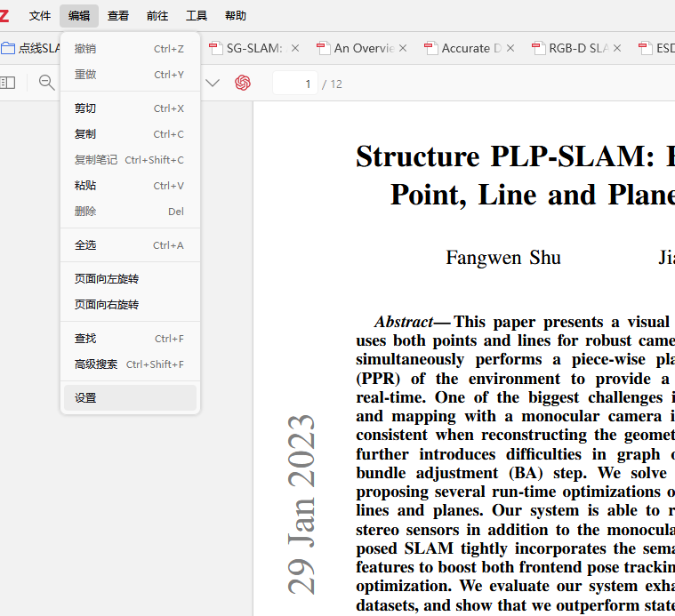This screenshot has width=675, height=616.
Task: Choose 全选 in the edit menu
Action: [130, 245]
